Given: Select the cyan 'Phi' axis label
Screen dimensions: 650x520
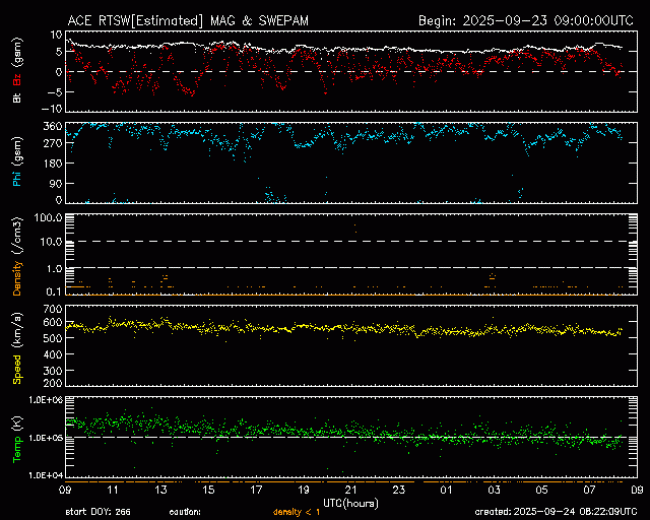Looking at the screenshot, I should point(17,177).
